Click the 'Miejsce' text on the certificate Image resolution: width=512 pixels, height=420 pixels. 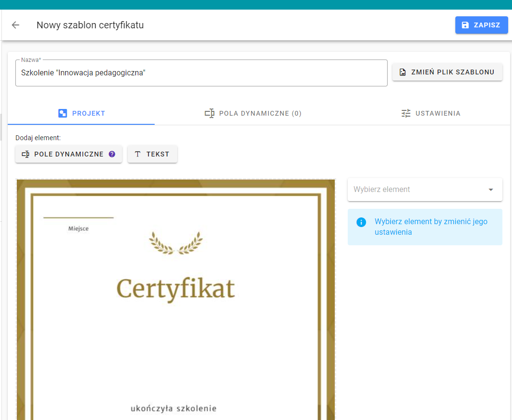pos(78,228)
